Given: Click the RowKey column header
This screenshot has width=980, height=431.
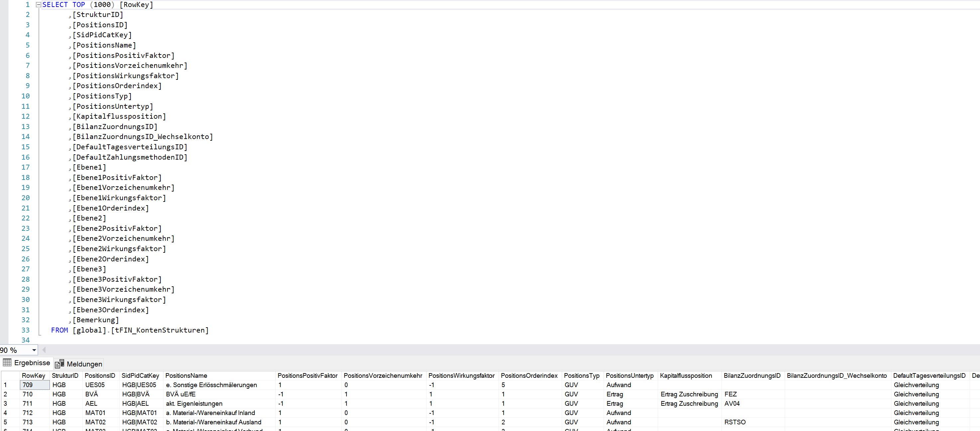Looking at the screenshot, I should click(x=34, y=375).
